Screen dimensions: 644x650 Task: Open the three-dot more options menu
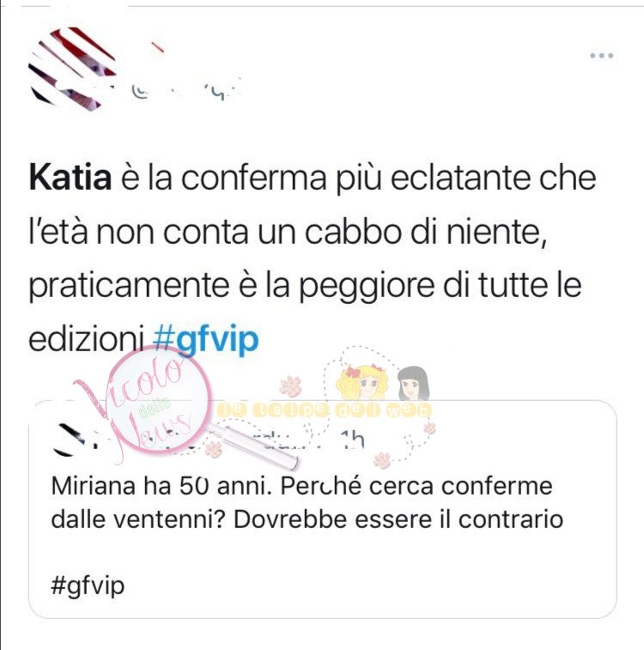click(x=601, y=56)
